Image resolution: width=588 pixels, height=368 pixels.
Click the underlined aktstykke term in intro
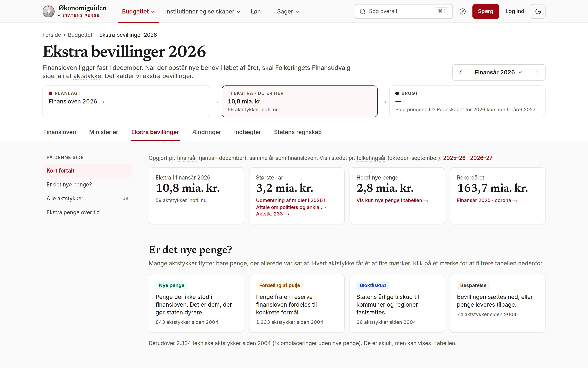coord(87,76)
